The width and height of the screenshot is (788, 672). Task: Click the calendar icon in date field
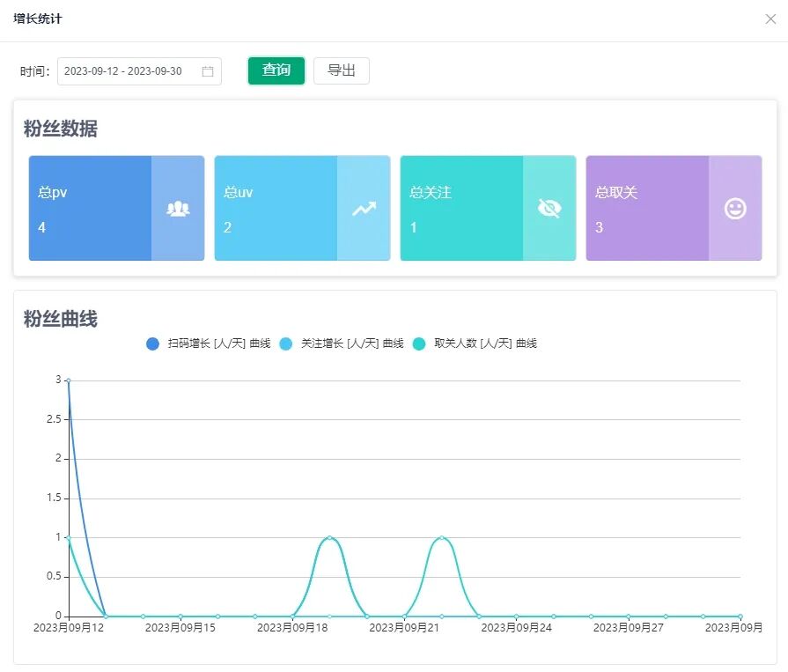(208, 71)
